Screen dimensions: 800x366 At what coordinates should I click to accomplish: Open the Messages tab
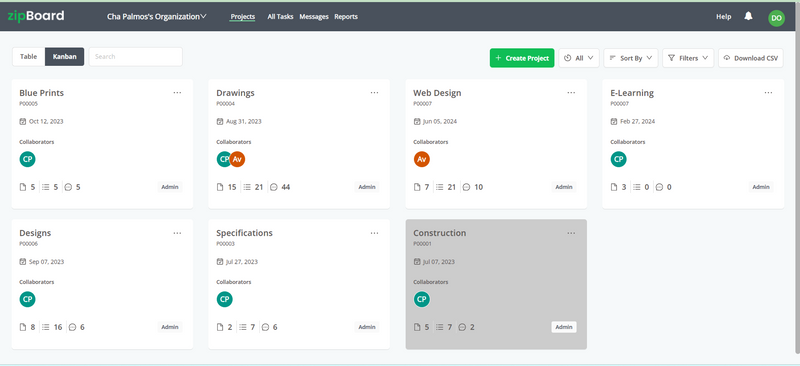pyautogui.click(x=314, y=17)
